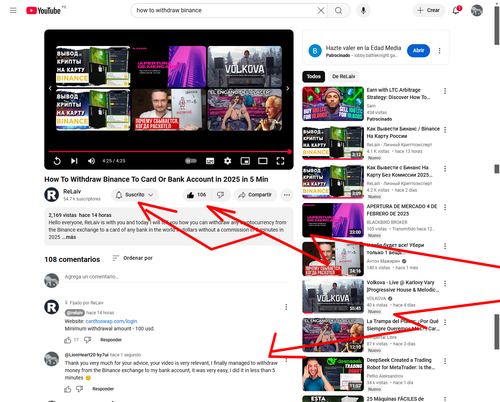500x402 pixels.
Task: Start voice search with microphone
Action: (x=363, y=11)
